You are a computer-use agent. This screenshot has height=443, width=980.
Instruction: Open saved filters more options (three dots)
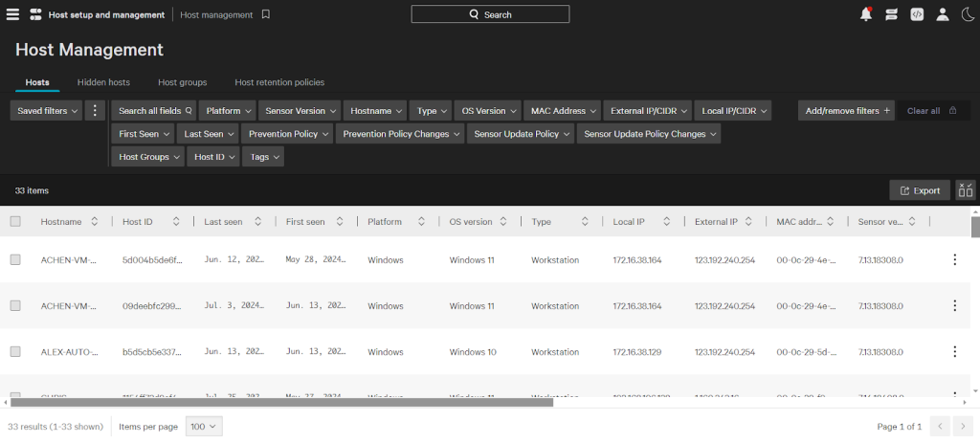(95, 111)
